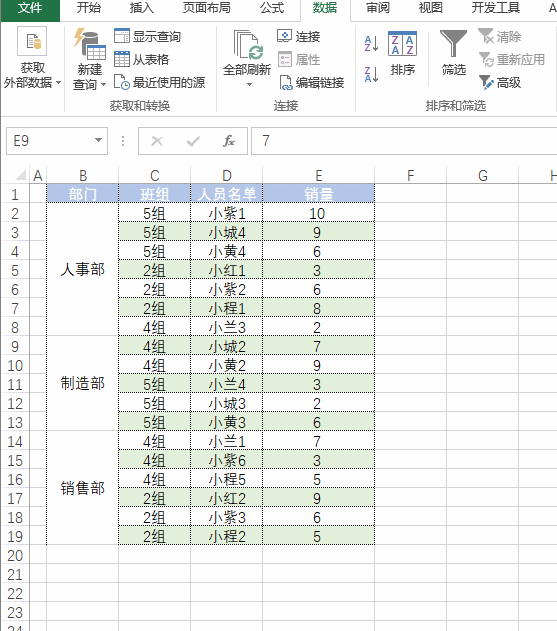This screenshot has width=557, height=631.
Task: Select the merged 销售部 cell
Action: (83, 488)
